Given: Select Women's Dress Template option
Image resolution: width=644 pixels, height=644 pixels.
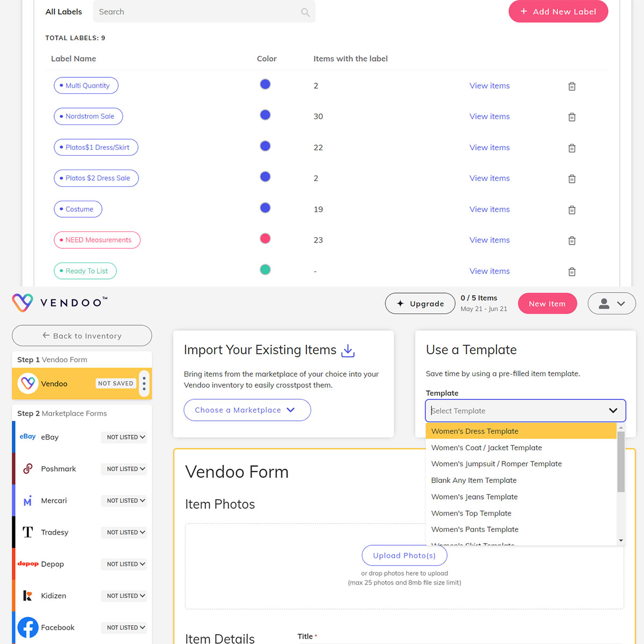Looking at the screenshot, I should 521,431.
